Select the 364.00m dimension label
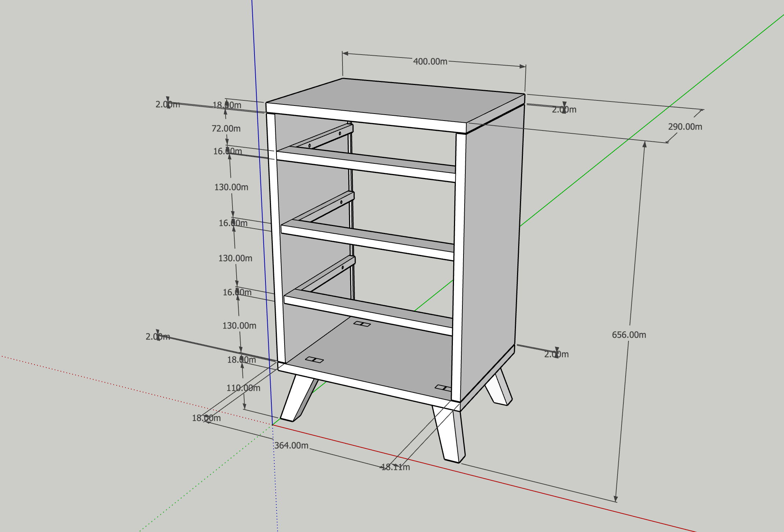This screenshot has height=532, width=784. pos(292,445)
